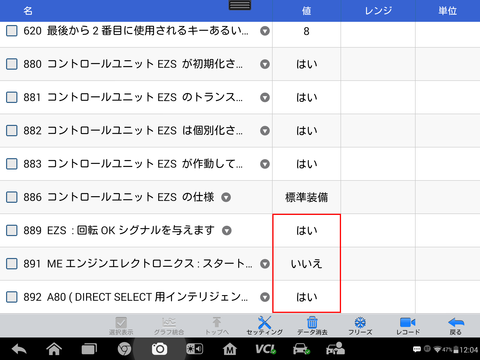
Task: Expand the dropdown arrow on row 620
Action: click(265, 31)
